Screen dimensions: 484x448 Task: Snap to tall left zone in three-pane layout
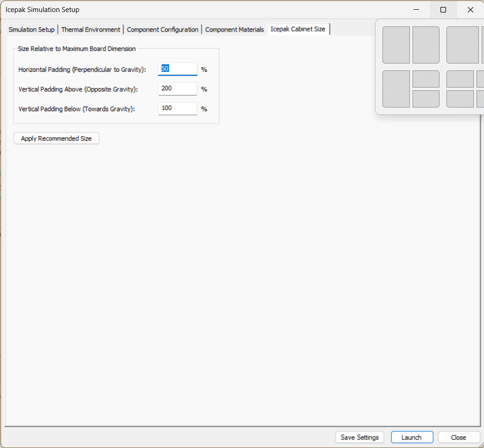pos(396,89)
